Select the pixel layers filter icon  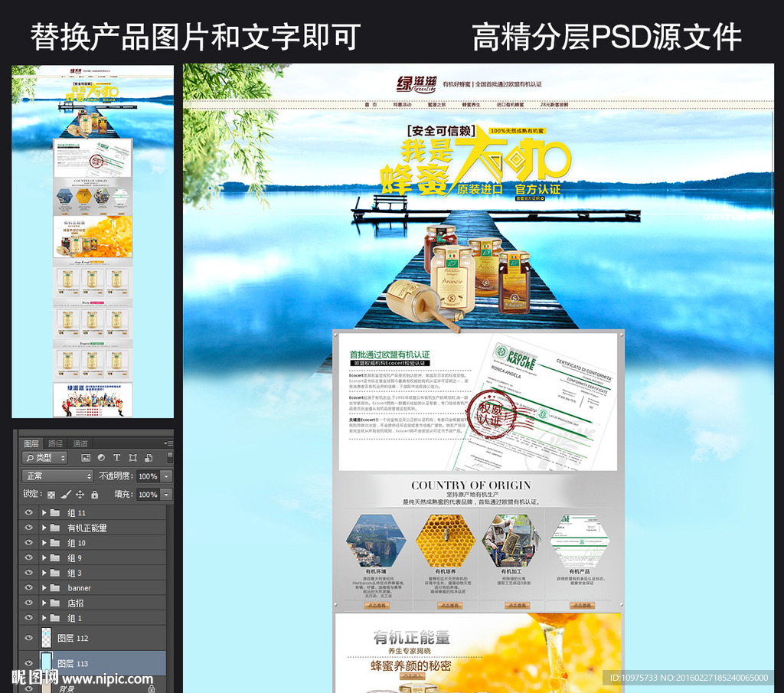[86, 459]
